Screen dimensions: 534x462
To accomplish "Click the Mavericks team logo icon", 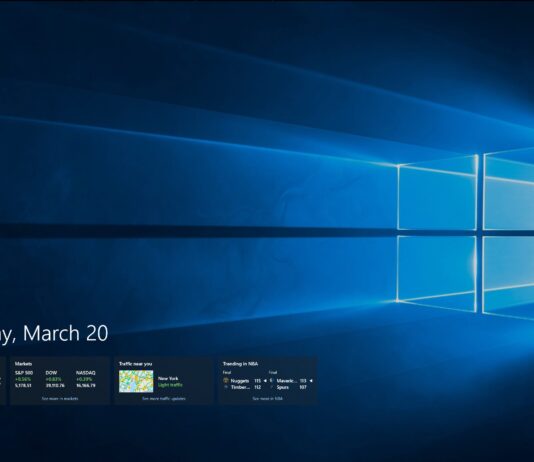I will coord(271,381).
